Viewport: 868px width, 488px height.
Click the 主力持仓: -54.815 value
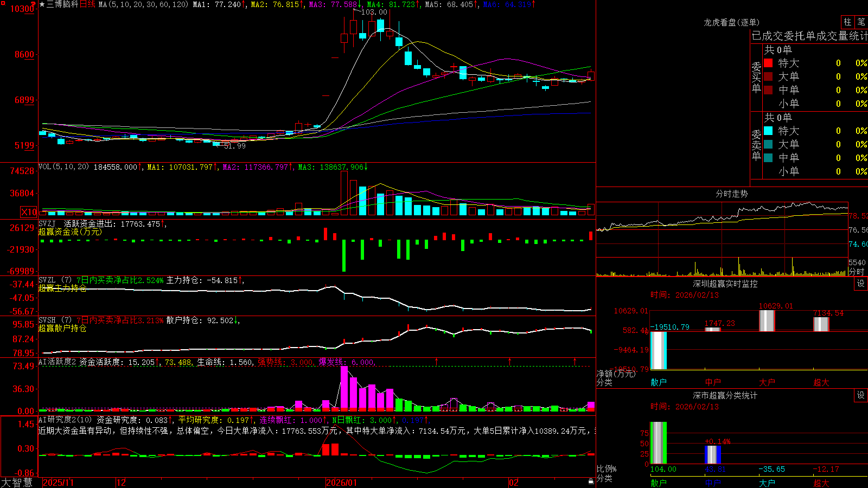(205, 280)
